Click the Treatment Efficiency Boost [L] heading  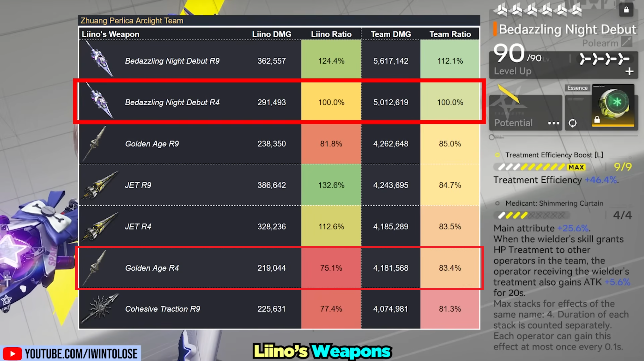554,155
